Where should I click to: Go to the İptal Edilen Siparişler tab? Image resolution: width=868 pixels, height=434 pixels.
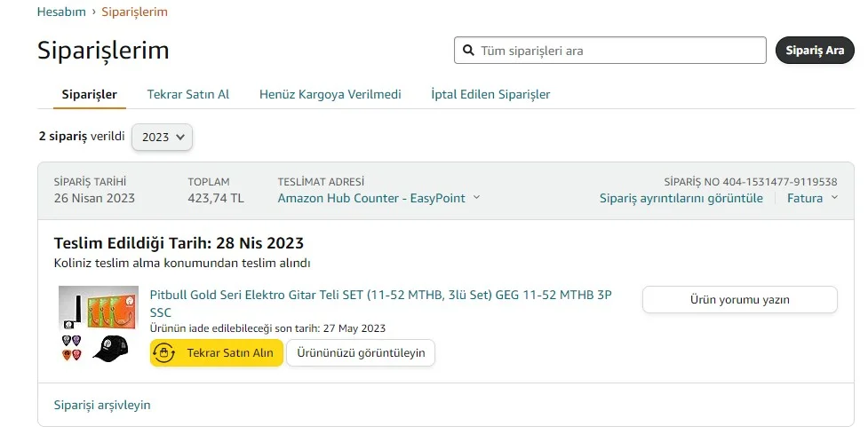(490, 94)
